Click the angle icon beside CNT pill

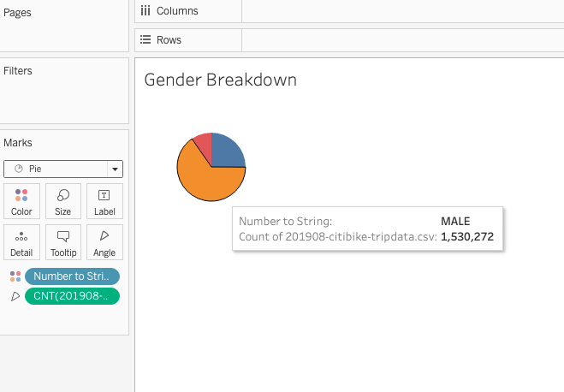[15, 296]
